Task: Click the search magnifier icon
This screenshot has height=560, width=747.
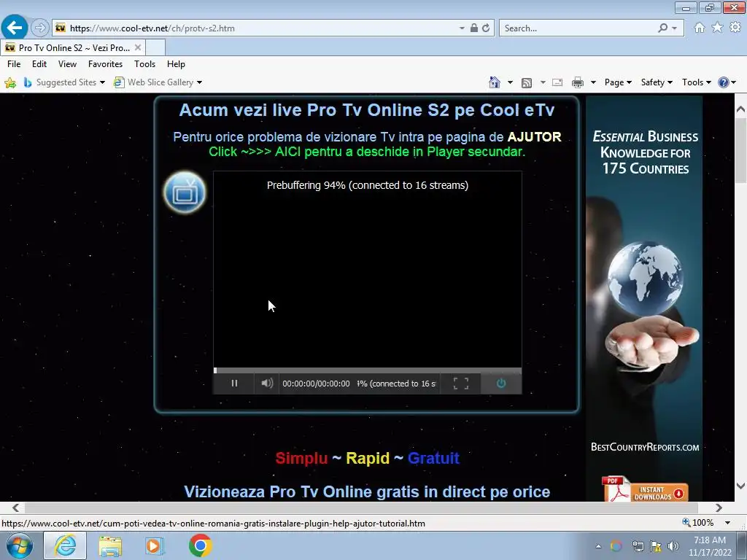Action: pos(662,28)
